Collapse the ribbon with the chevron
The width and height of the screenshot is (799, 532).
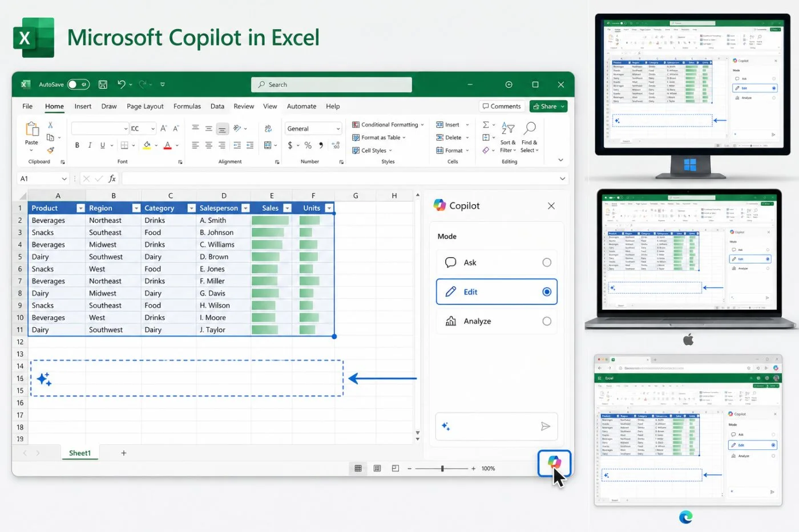(x=560, y=160)
